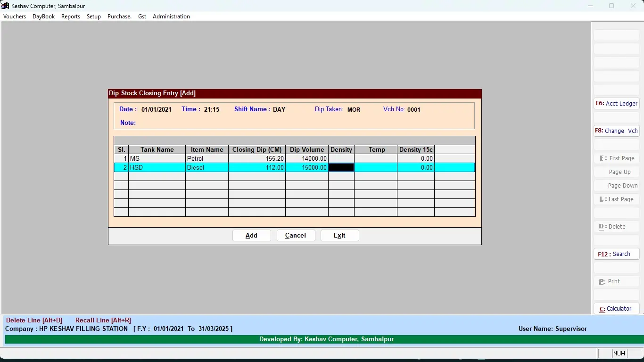Click the time value 21:15
Image resolution: width=644 pixels, height=362 pixels.
click(x=212, y=109)
